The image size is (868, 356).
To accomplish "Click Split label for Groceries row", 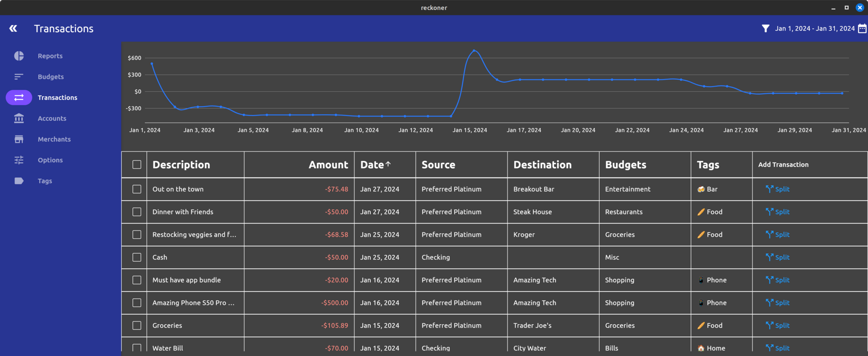I will coord(782,325).
